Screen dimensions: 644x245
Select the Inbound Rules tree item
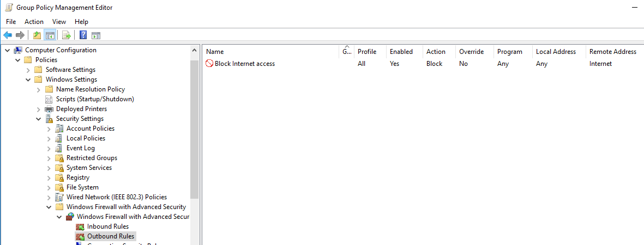coord(108,226)
